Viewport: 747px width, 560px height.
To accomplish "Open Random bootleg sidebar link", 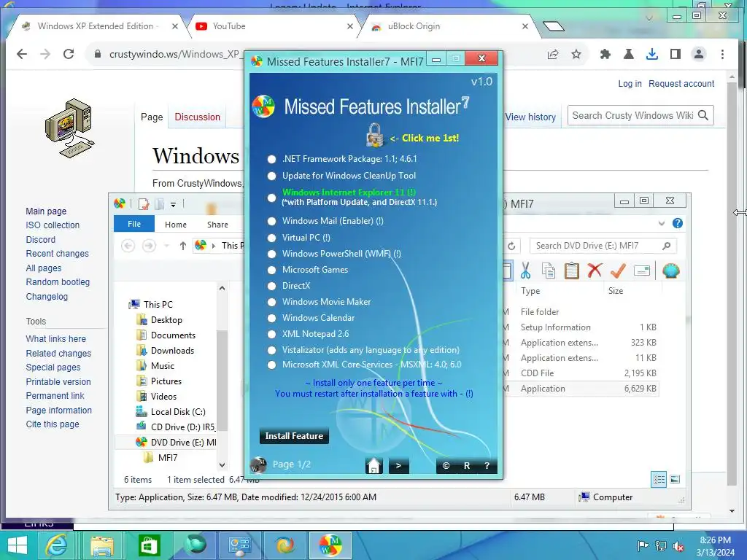I will [58, 282].
